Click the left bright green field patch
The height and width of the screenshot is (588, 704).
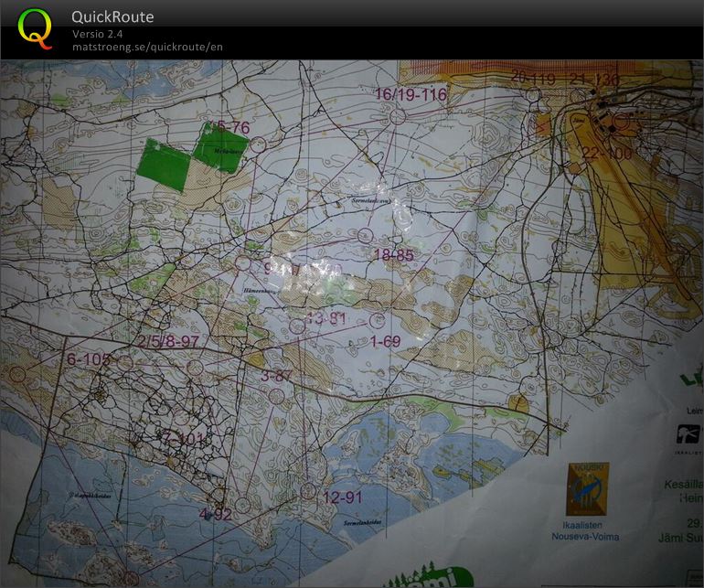click(x=165, y=163)
